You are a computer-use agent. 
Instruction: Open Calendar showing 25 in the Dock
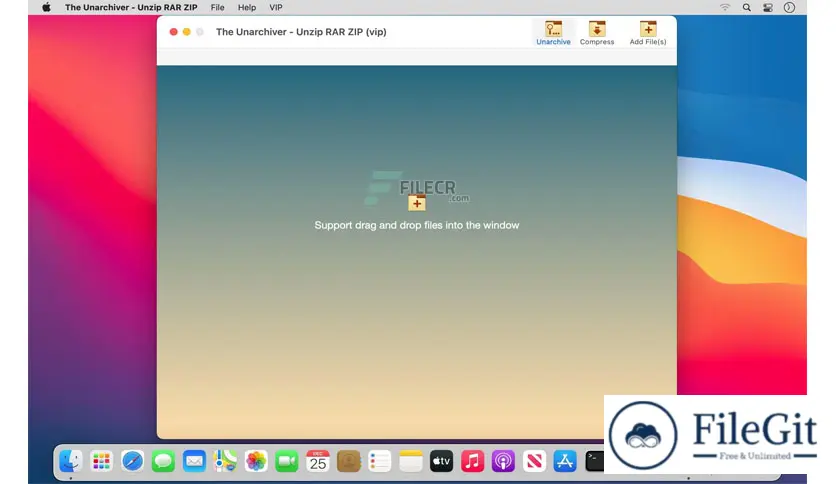[318, 461]
